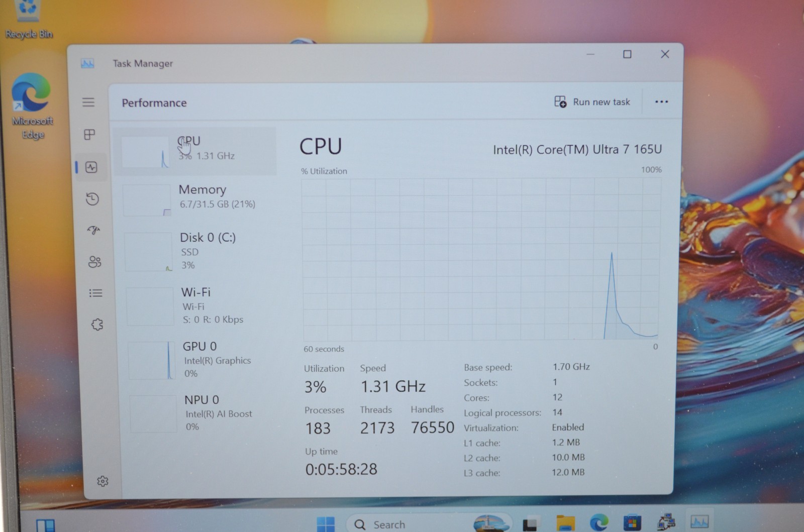Open Microsoft Edge from the taskbar
Viewport: 804px width, 532px height.
(598, 523)
